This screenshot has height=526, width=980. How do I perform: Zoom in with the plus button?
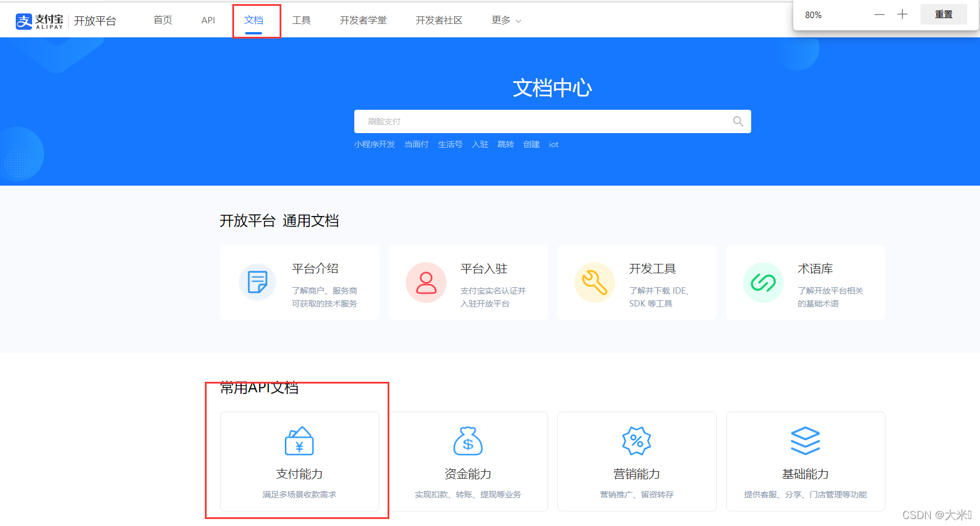[902, 15]
